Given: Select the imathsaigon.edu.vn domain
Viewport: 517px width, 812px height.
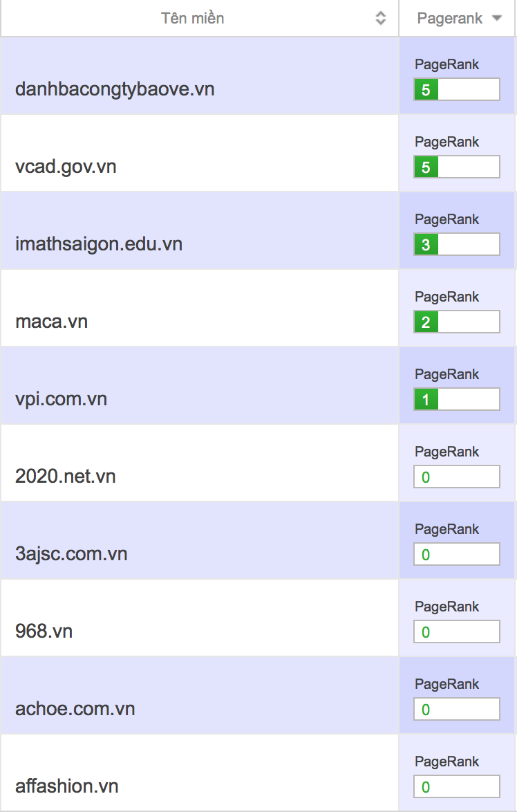Looking at the screenshot, I should pyautogui.click(x=99, y=244).
